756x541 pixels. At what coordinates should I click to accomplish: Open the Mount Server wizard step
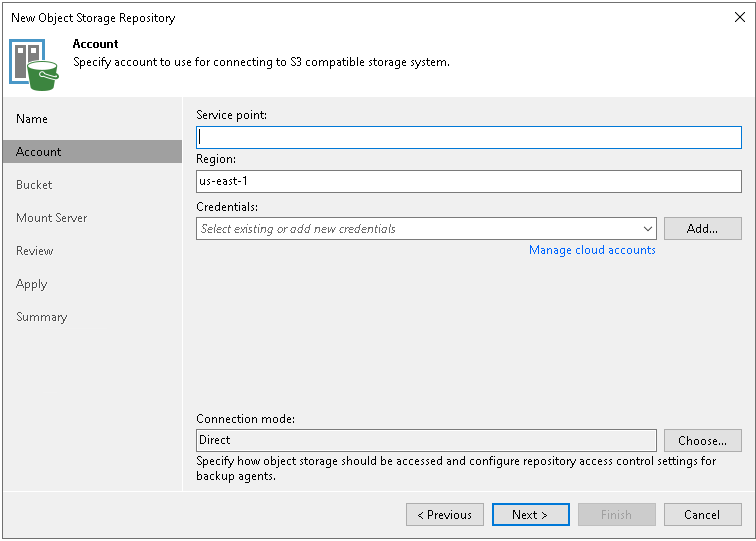pos(52,217)
